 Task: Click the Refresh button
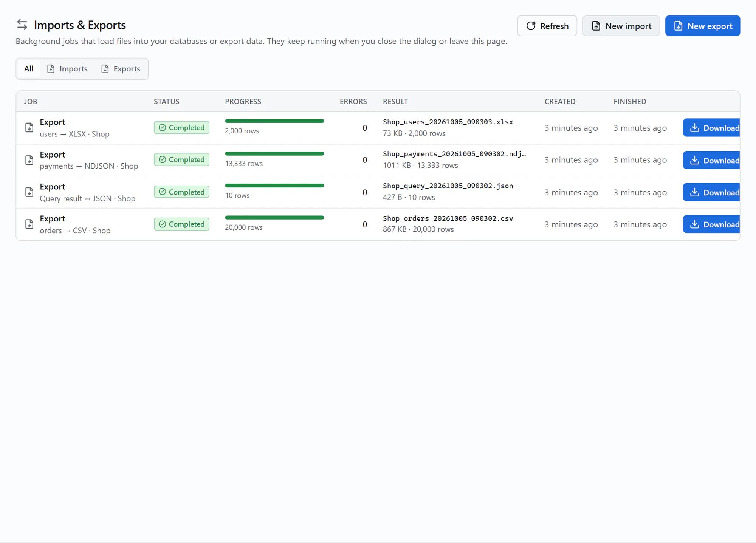point(547,26)
